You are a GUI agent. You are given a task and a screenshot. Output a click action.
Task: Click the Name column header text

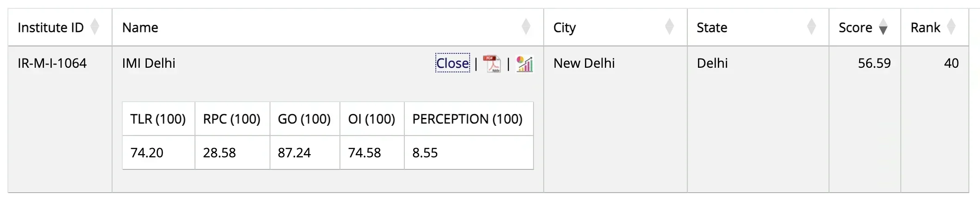[x=140, y=28]
